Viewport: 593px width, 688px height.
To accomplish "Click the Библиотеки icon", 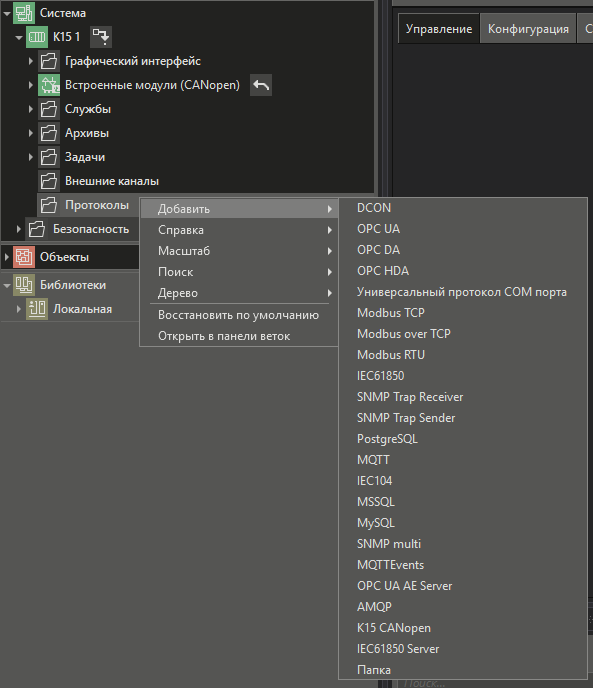I will pos(24,285).
